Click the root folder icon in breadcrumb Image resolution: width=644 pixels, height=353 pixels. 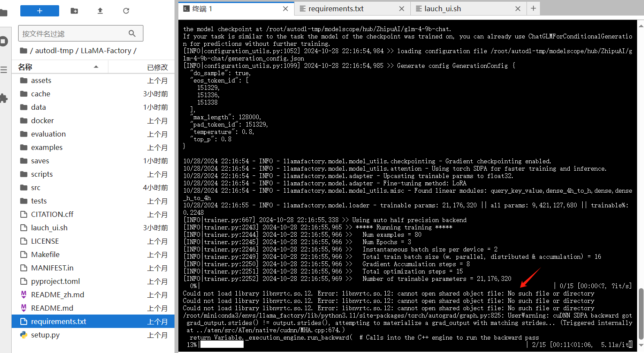click(24, 51)
